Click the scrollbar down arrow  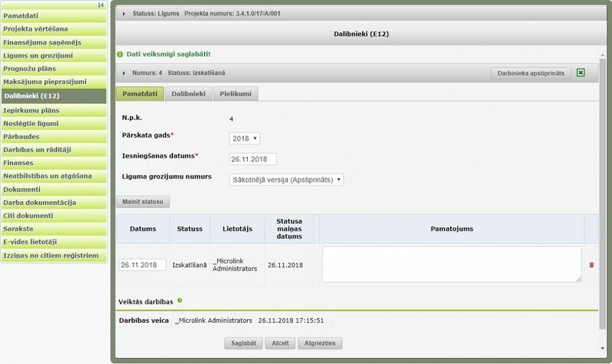(x=603, y=349)
